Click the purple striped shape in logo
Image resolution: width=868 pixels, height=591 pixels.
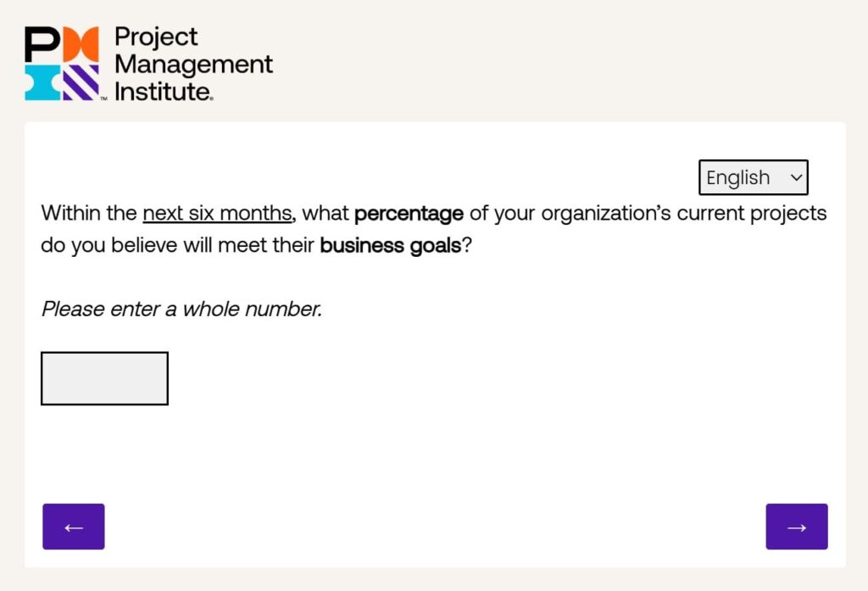[x=81, y=83]
